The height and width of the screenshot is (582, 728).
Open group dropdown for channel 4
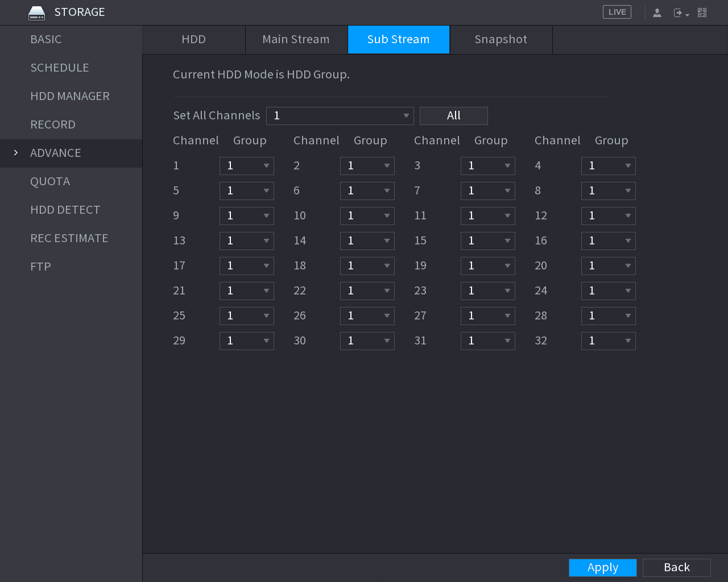pos(609,166)
